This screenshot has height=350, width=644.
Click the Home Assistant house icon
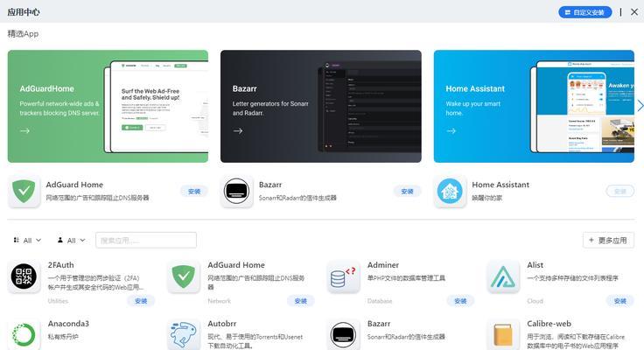[x=450, y=191]
